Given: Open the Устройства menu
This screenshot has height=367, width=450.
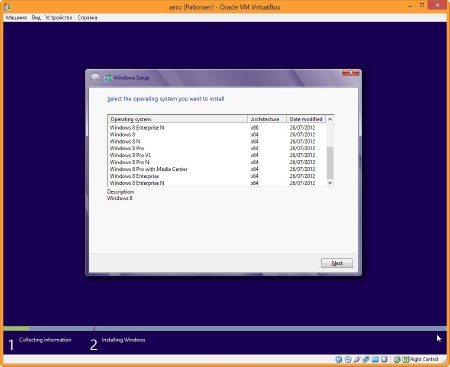Looking at the screenshot, I should (x=59, y=18).
